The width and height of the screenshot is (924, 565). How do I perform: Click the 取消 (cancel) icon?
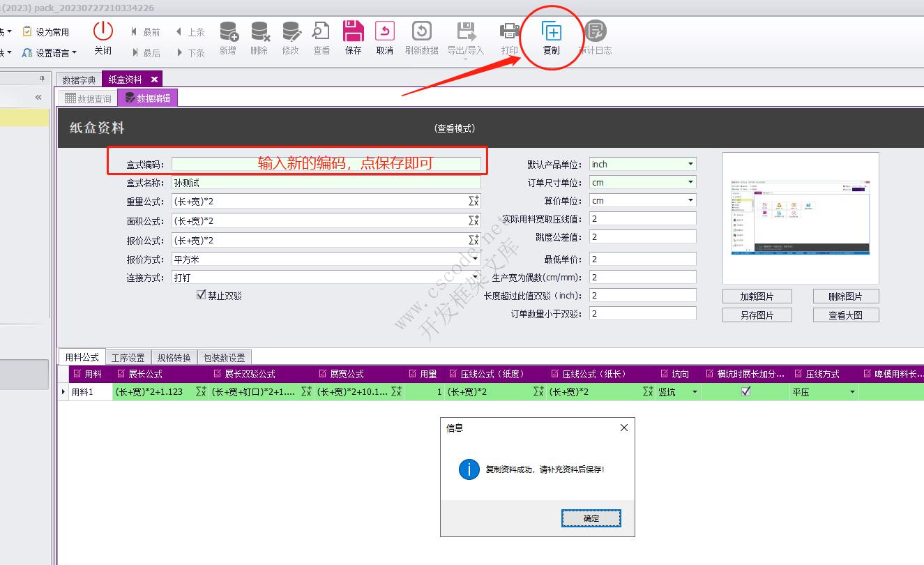click(x=384, y=38)
